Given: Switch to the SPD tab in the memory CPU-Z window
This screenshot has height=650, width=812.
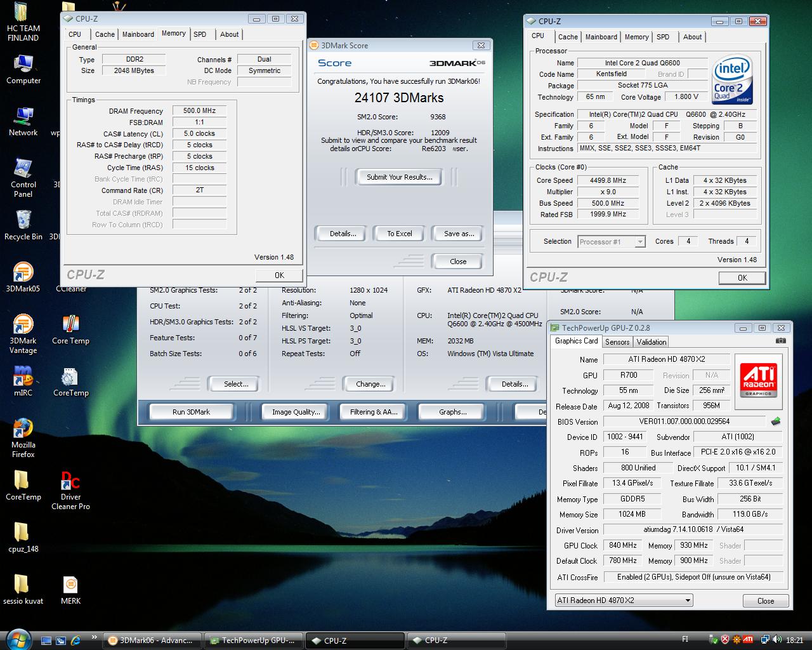Looking at the screenshot, I should (200, 34).
